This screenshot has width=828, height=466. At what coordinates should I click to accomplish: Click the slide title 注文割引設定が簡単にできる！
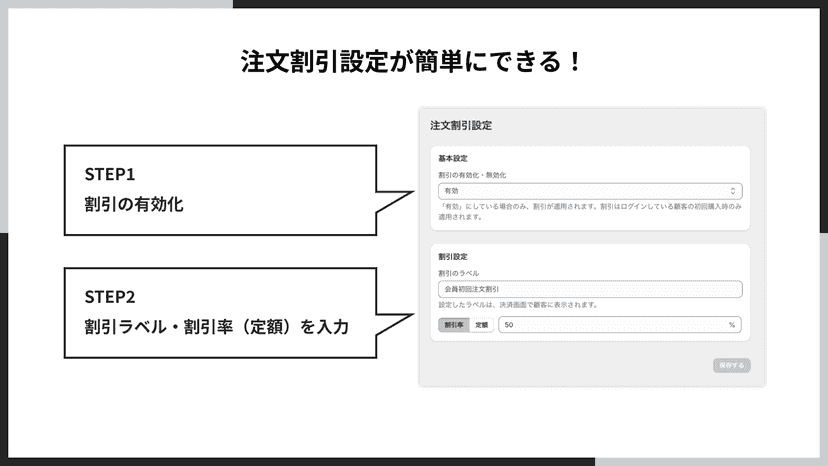(411, 61)
